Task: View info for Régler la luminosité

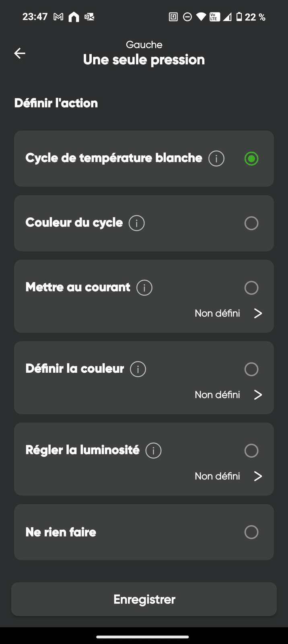Action: (153, 450)
